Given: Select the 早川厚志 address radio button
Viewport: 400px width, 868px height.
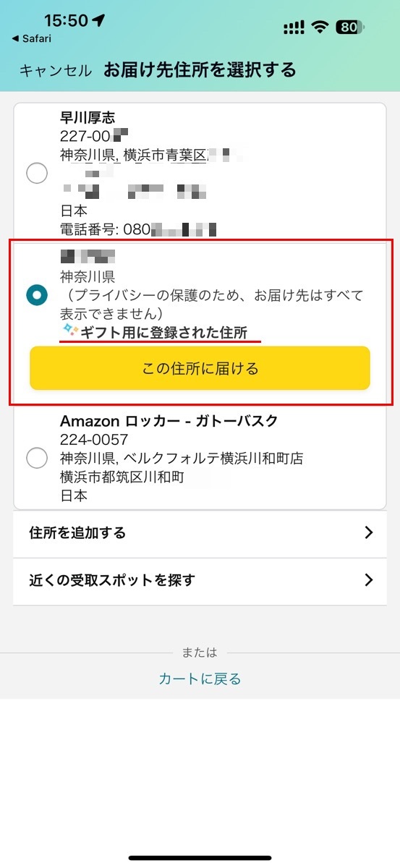Looking at the screenshot, I should [x=36, y=174].
